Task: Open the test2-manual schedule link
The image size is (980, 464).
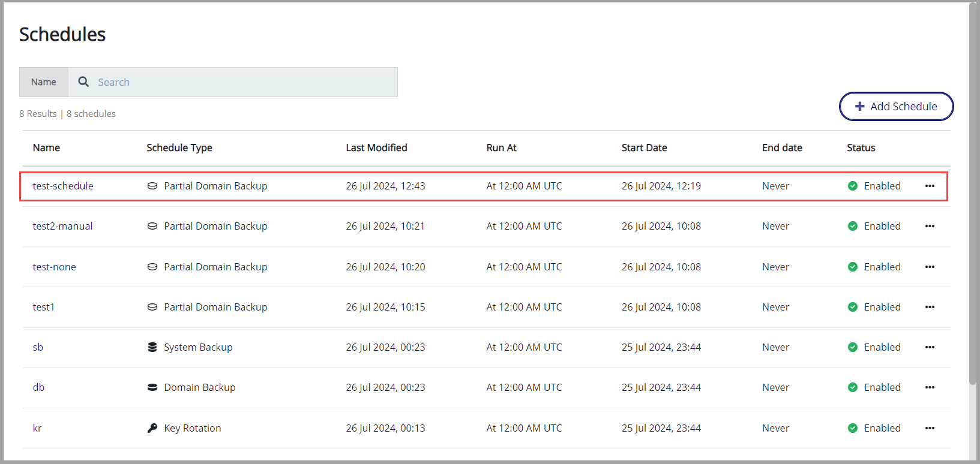Action: [62, 226]
